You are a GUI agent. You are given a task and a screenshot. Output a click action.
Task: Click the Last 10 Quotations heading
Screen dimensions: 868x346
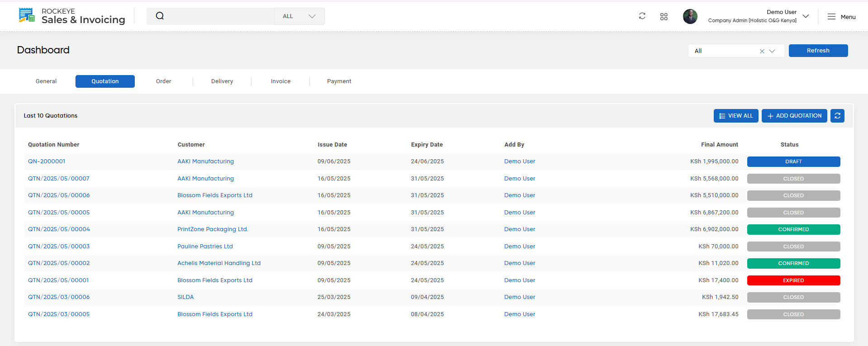coord(51,116)
